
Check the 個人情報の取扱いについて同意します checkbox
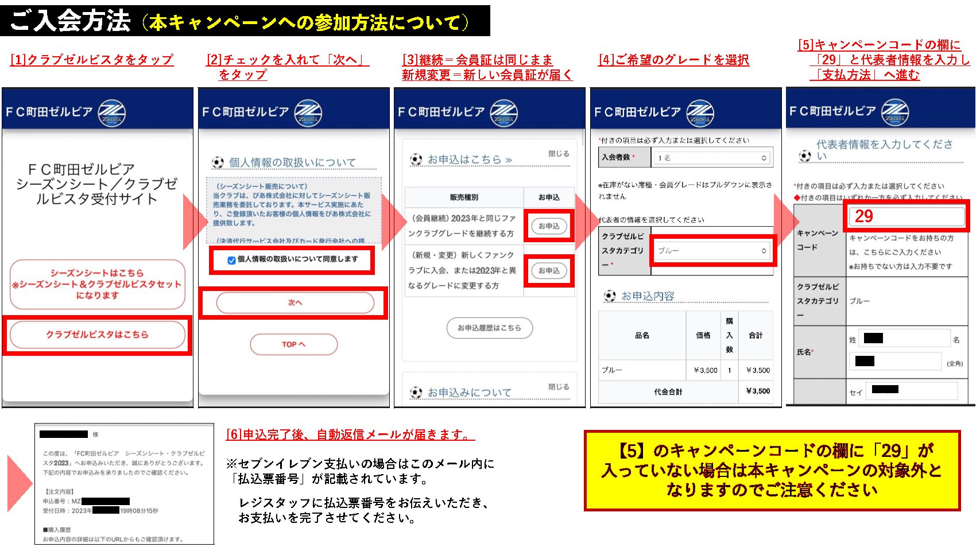coord(231,260)
